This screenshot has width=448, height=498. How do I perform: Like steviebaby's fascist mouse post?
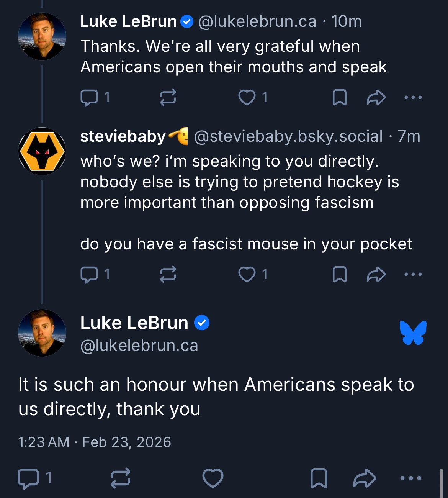247,274
